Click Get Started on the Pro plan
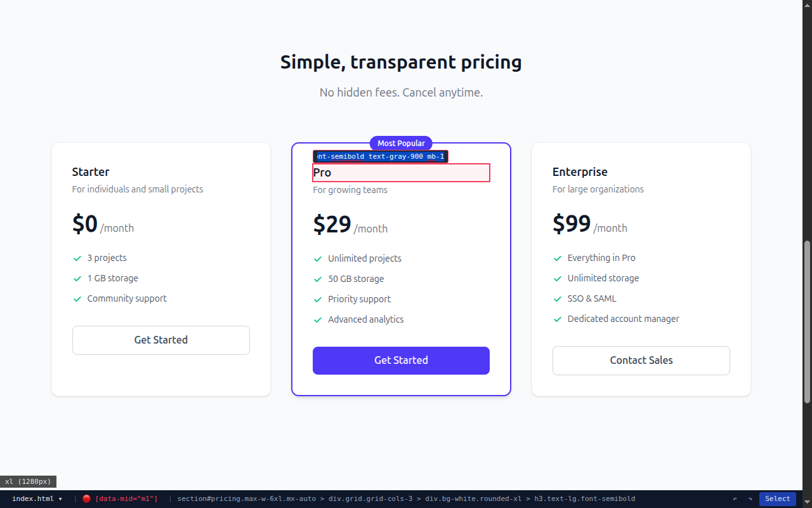Image resolution: width=812 pixels, height=508 pixels. pyautogui.click(x=401, y=361)
